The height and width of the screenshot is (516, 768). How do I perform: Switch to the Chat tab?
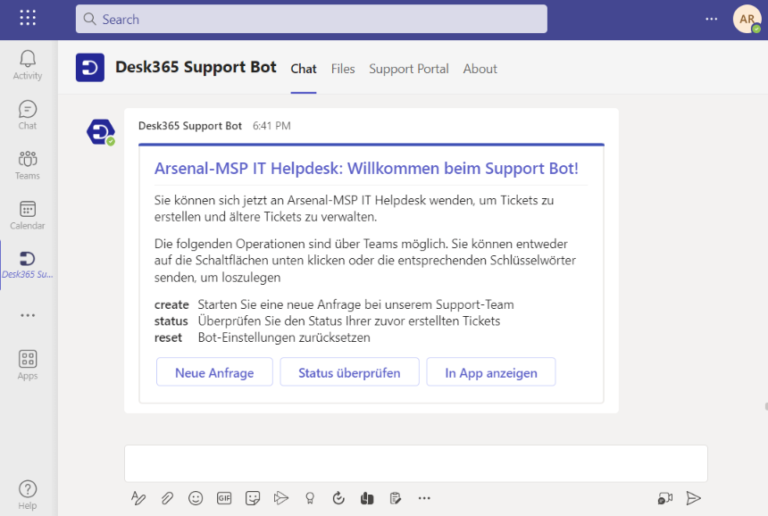click(304, 69)
